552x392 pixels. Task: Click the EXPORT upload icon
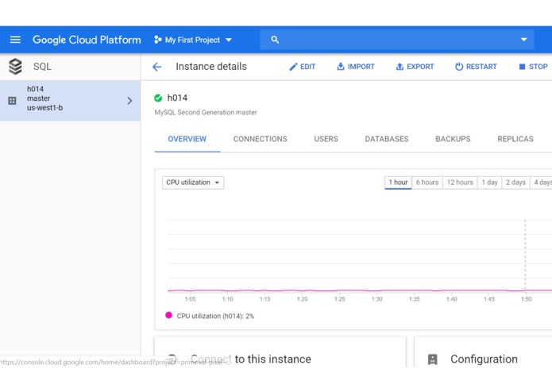pyautogui.click(x=400, y=67)
